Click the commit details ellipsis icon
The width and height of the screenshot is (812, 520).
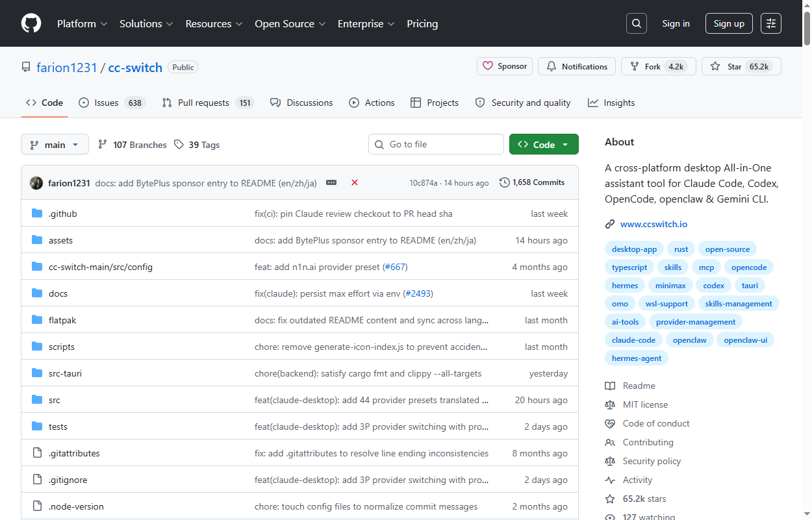click(x=331, y=183)
